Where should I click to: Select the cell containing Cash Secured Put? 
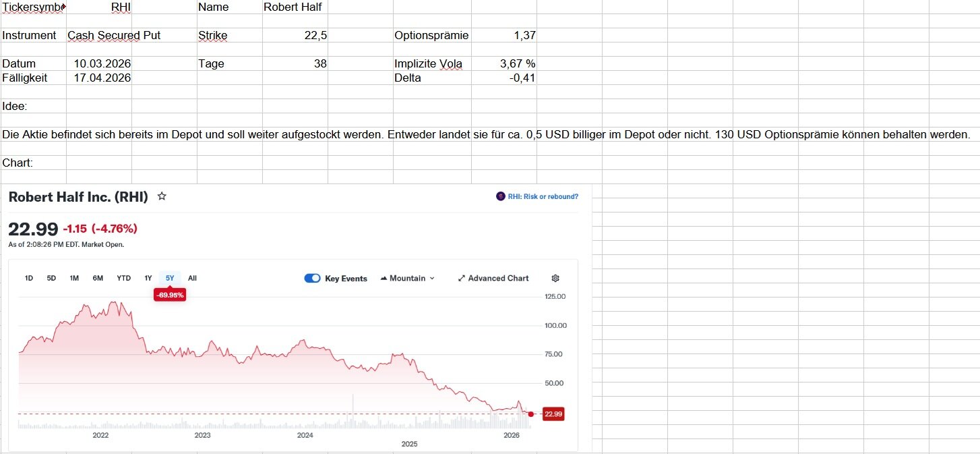[x=115, y=35]
